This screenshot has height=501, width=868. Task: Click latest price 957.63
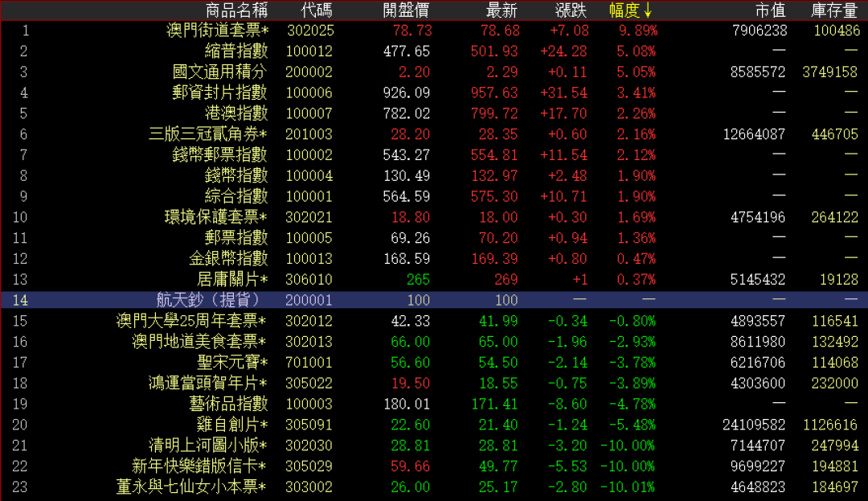[493, 93]
